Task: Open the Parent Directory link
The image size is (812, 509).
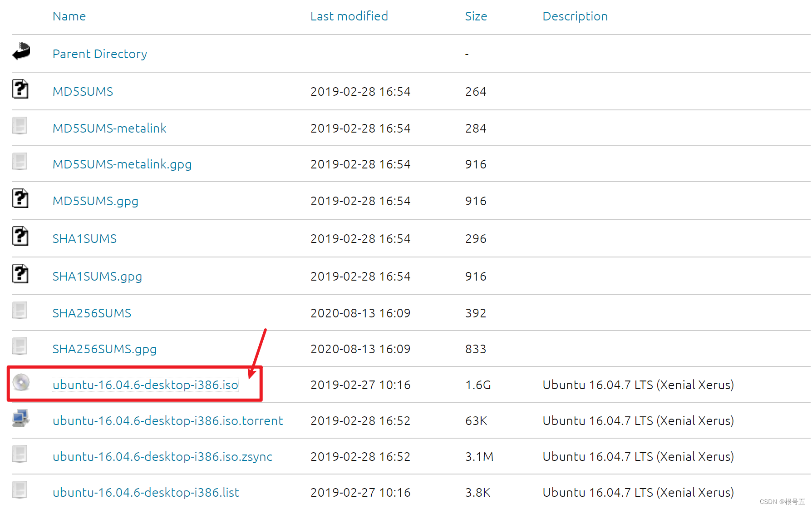Action: tap(100, 54)
